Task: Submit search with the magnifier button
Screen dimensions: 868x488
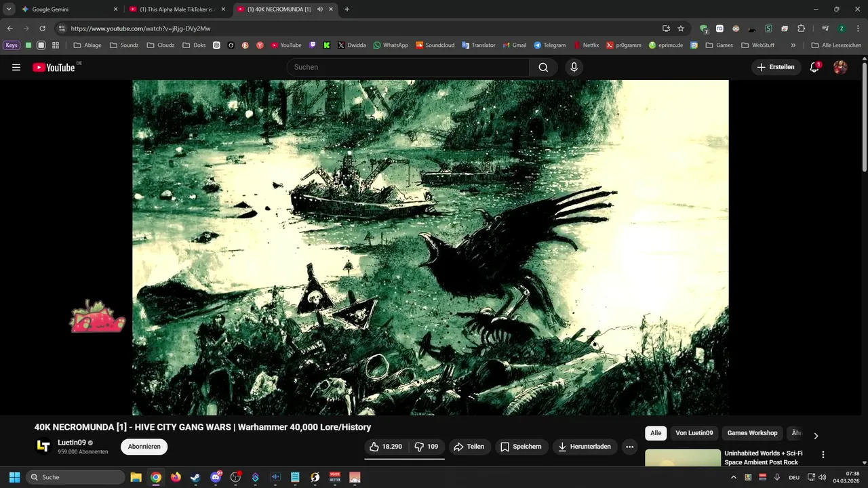Action: point(543,67)
